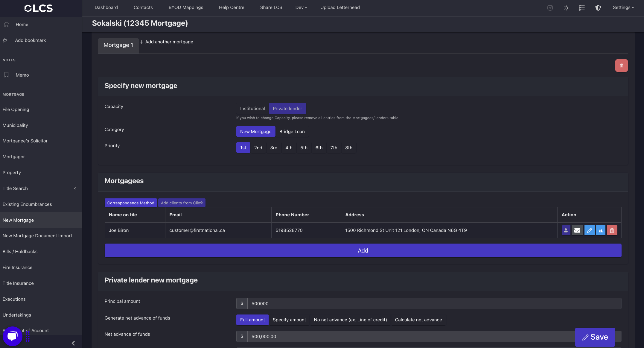Click the two-people group icon in Action column
The image size is (644, 348).
point(601,230)
